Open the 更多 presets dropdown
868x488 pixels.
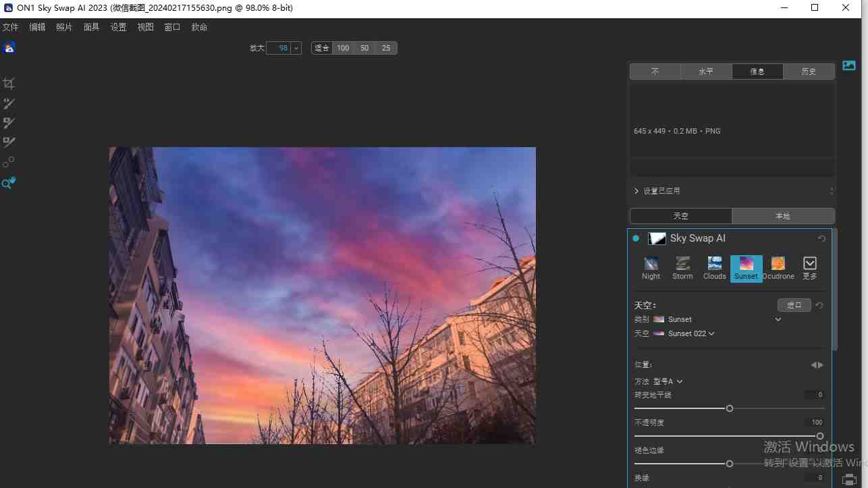810,268
